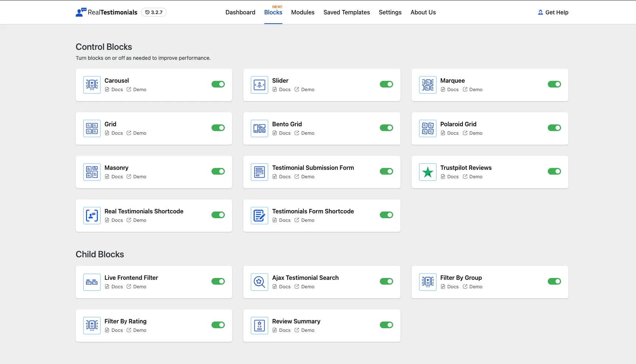Disable the Marquee block
The image size is (636, 364).
click(554, 84)
